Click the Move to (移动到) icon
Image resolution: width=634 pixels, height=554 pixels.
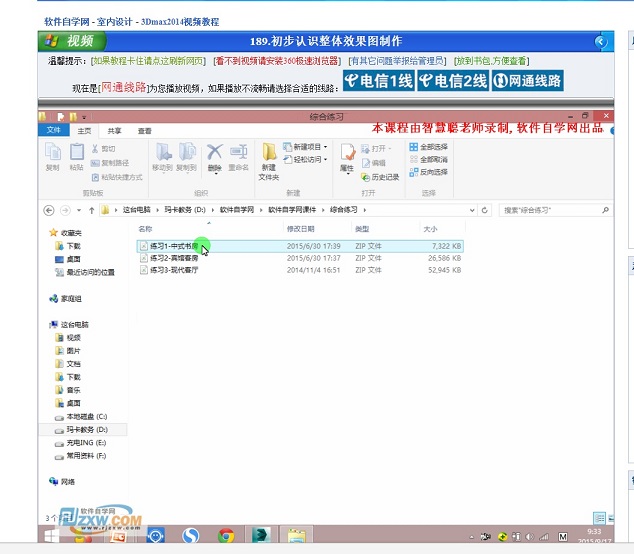(x=163, y=153)
